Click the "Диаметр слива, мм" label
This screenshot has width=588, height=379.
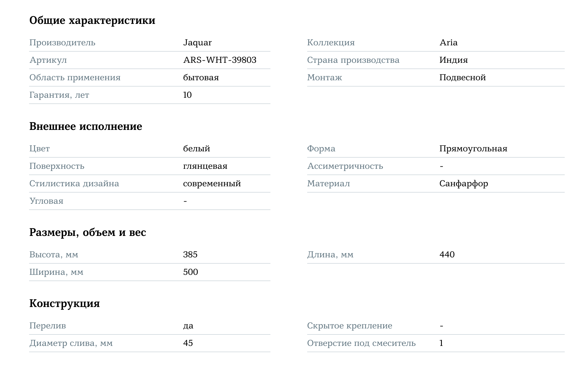coord(71,343)
